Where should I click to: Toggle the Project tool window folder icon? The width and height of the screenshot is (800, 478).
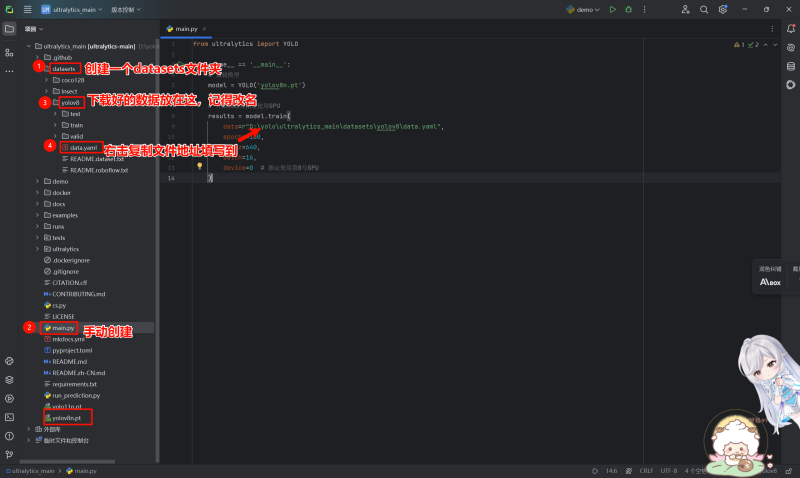[x=9, y=28]
